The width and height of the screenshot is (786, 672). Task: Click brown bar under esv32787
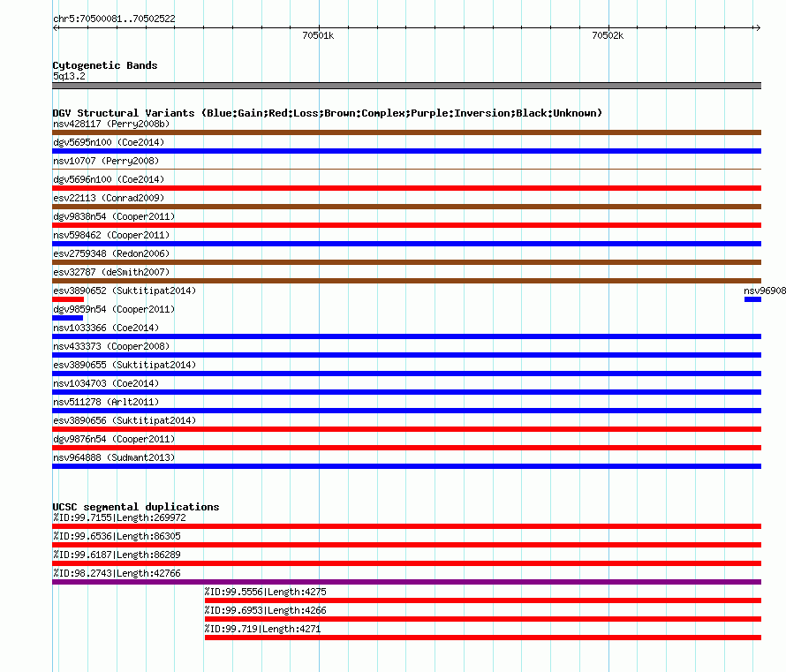coord(406,281)
